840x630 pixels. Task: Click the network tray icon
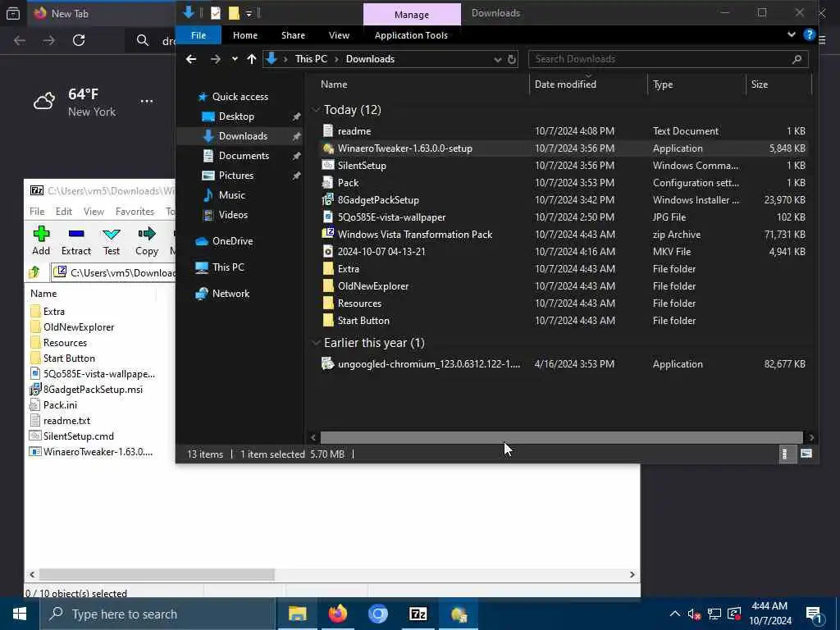[714, 614]
